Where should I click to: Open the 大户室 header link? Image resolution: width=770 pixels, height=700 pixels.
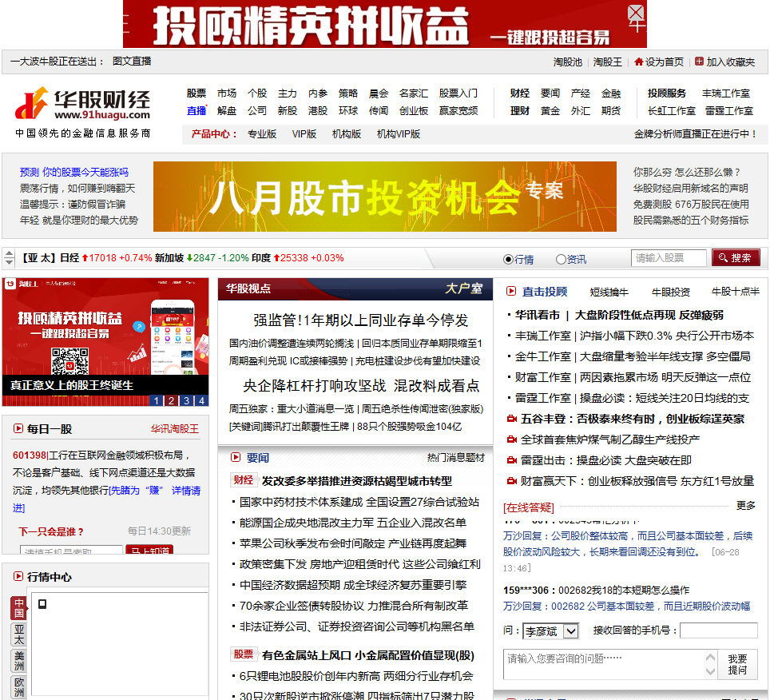(463, 288)
